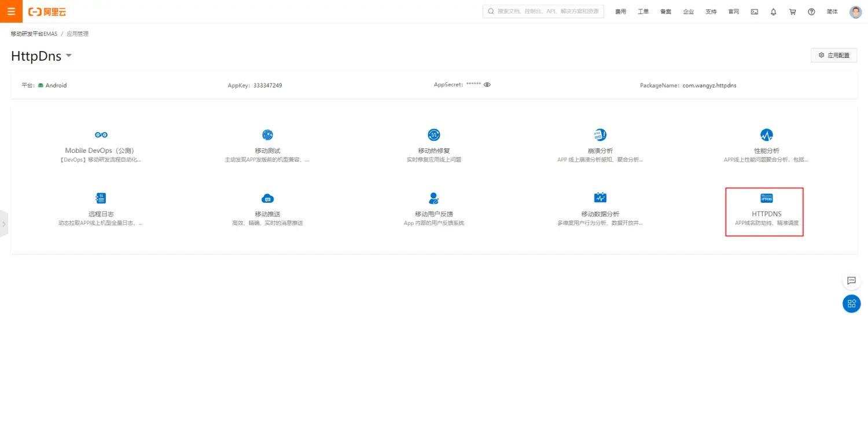Open the Cloud Shell terminal icon
The image size is (868, 424).
tap(755, 12)
